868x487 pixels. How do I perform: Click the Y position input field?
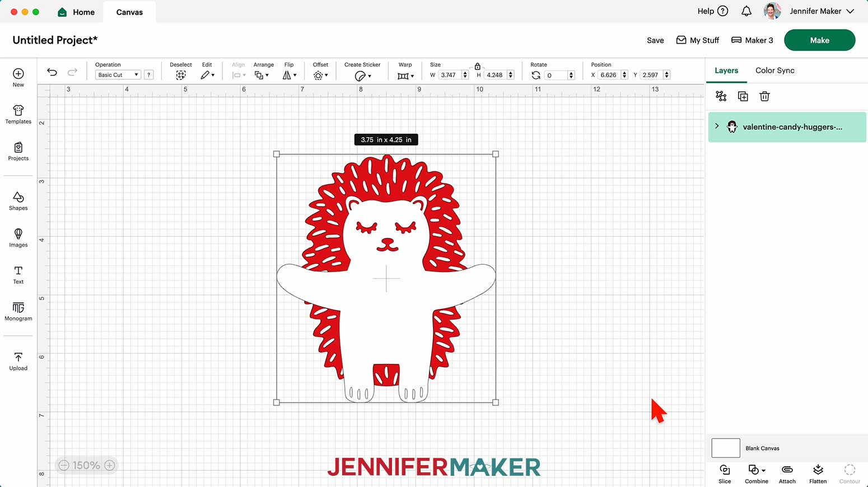pyautogui.click(x=651, y=75)
